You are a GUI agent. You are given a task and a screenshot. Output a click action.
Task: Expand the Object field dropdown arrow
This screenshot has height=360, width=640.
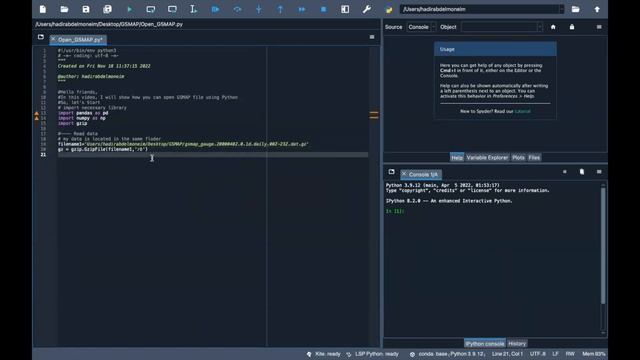point(540,27)
